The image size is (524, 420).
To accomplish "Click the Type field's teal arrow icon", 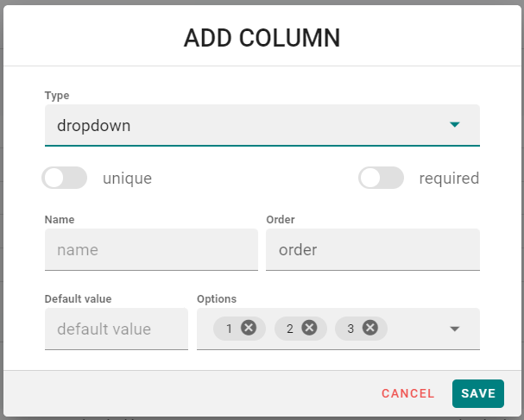I will click(x=455, y=125).
